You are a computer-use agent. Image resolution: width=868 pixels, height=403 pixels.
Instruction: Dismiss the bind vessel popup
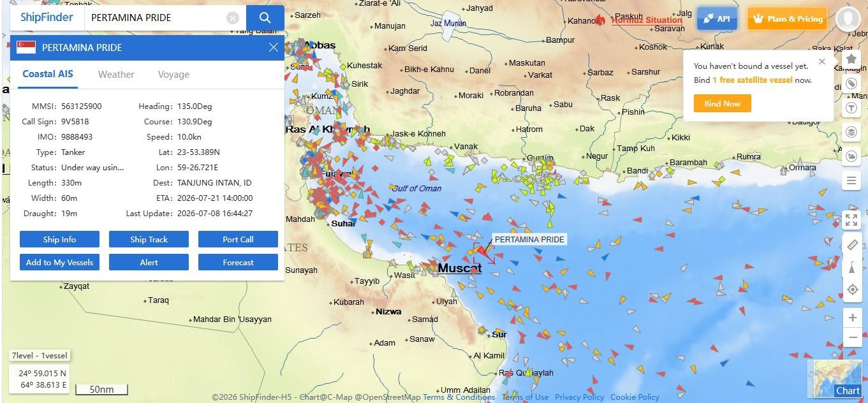point(822,62)
